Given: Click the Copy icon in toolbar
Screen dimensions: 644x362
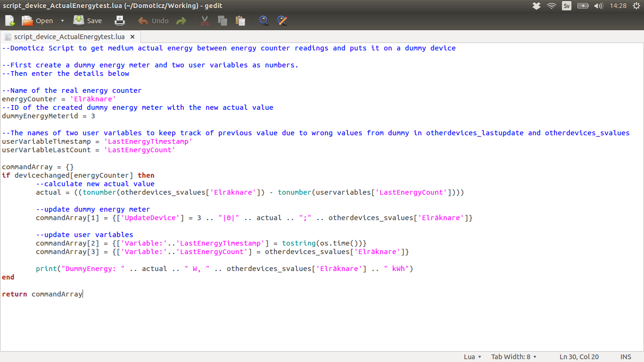Looking at the screenshot, I should click(223, 21).
